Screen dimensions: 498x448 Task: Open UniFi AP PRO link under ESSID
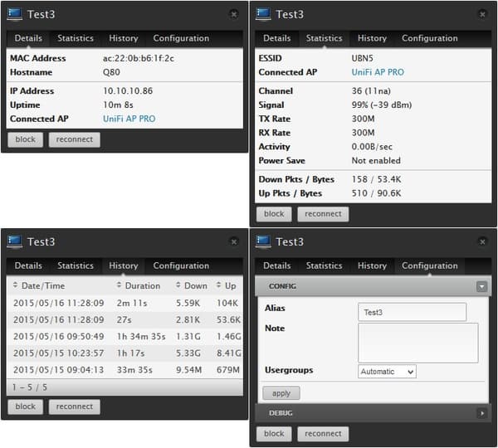coord(378,72)
